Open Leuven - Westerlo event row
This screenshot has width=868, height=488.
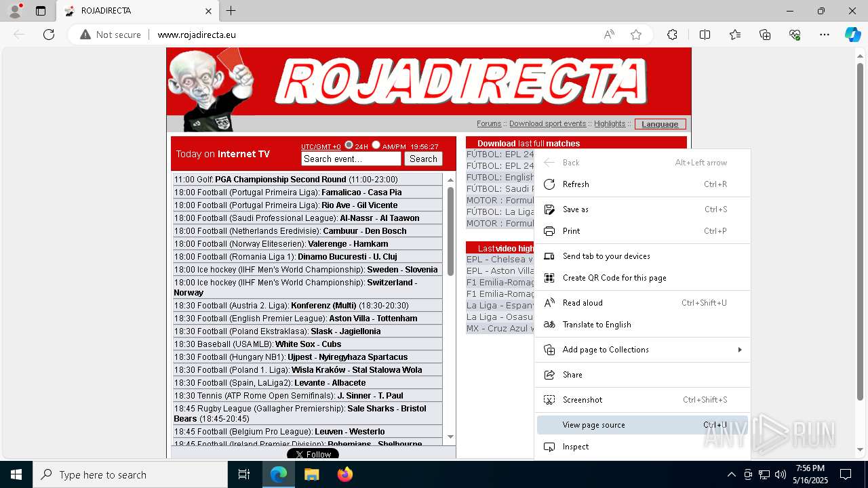[308, 432]
